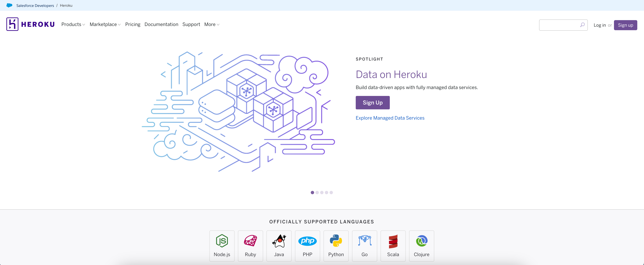The width and height of the screenshot is (644, 265).
Task: Click the search magnifier icon
Action: (582, 25)
